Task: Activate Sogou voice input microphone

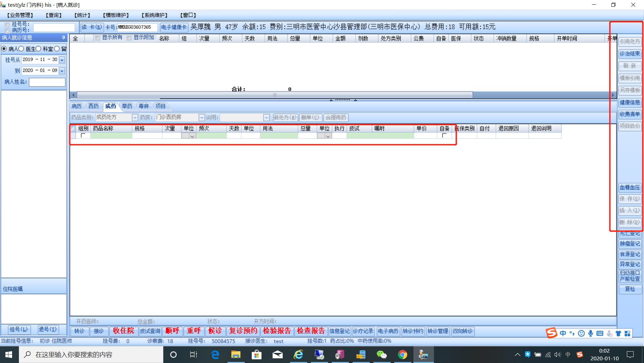Action: [591, 333]
